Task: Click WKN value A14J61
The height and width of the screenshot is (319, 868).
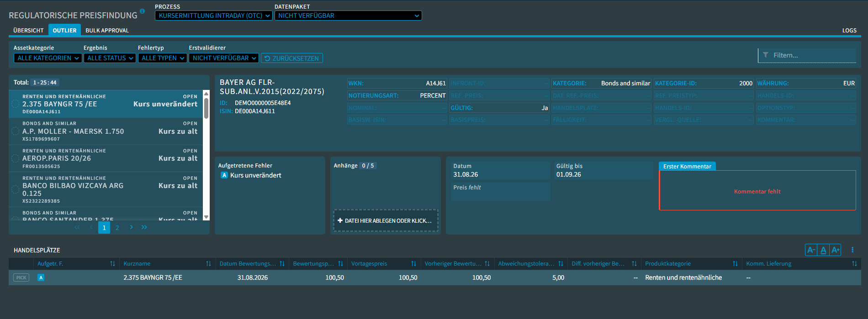Action: 436,83
